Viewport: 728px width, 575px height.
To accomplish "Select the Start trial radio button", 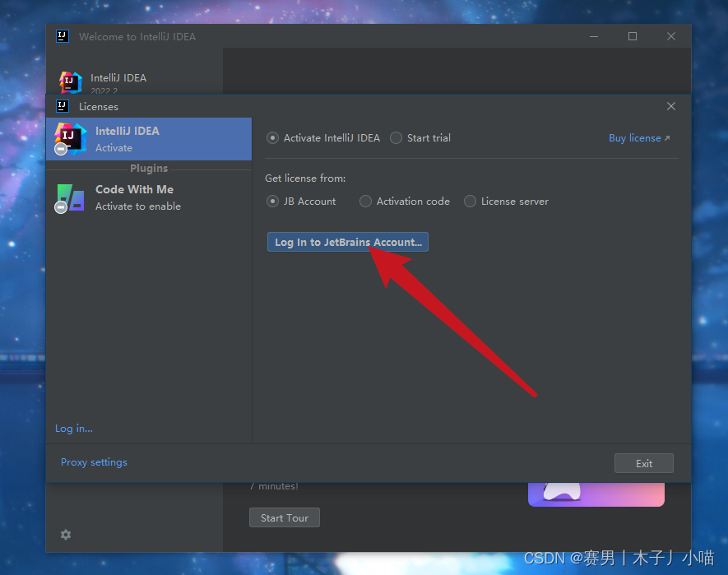I will pos(396,138).
